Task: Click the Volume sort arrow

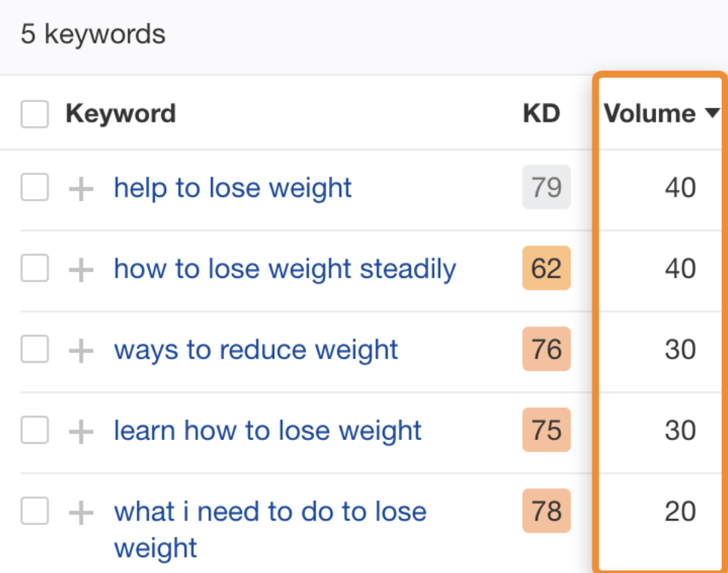Action: pyautogui.click(x=712, y=113)
